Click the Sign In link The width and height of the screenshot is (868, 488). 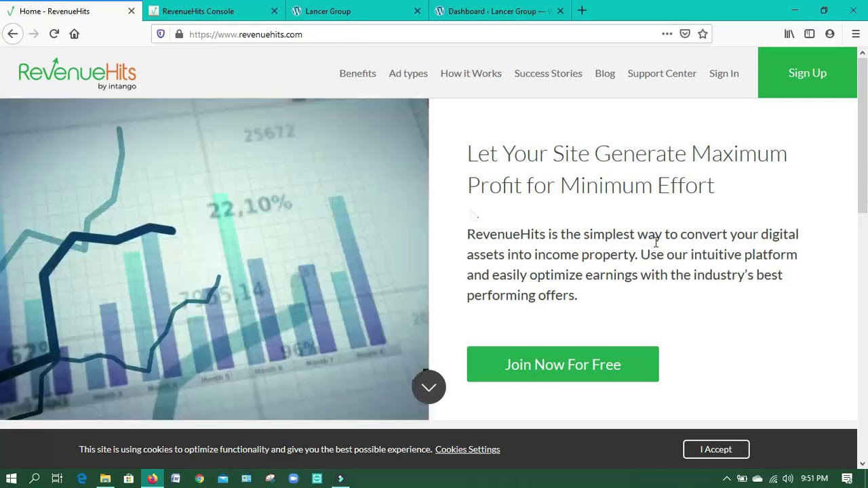[724, 73]
